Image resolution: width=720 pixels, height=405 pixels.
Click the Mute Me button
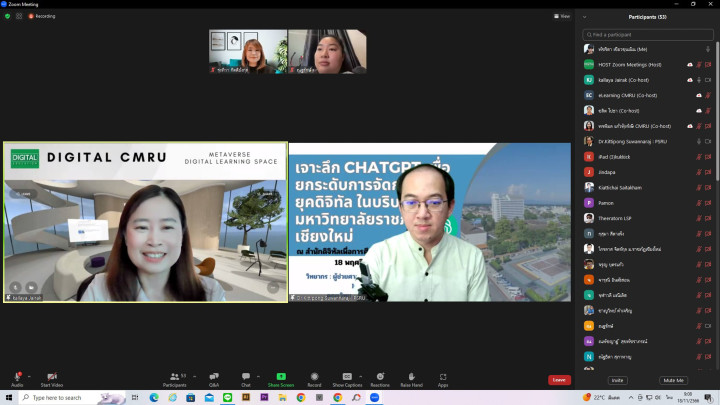[x=674, y=380]
